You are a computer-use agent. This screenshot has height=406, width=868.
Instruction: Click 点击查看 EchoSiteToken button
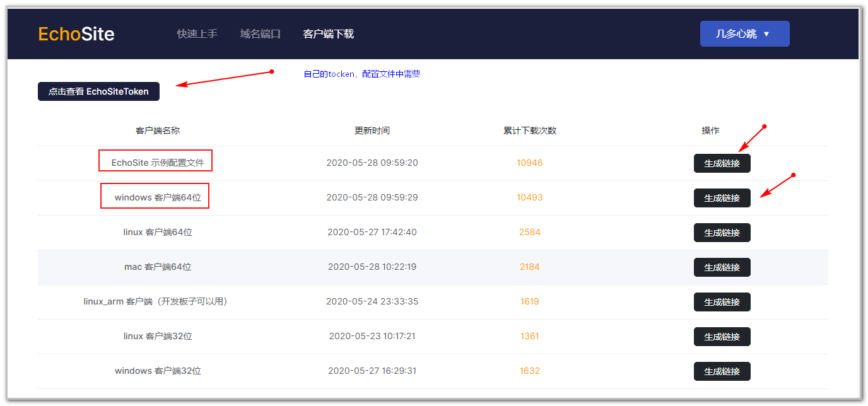(x=98, y=91)
